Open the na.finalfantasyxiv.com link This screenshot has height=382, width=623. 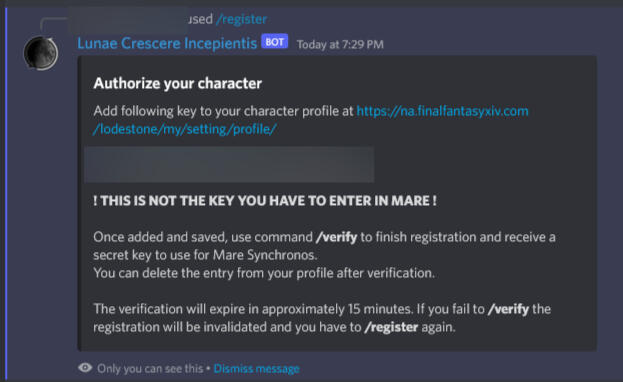[443, 111]
